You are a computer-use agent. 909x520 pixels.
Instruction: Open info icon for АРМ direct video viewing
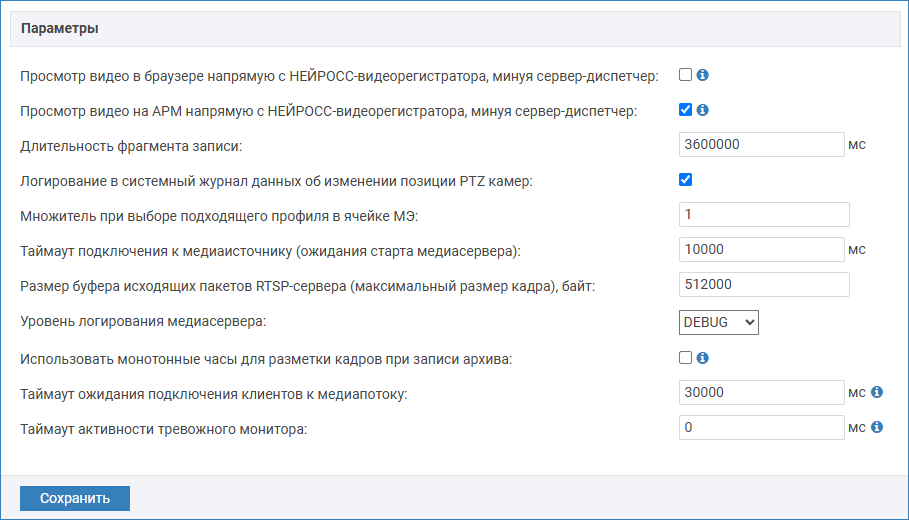[x=702, y=110]
